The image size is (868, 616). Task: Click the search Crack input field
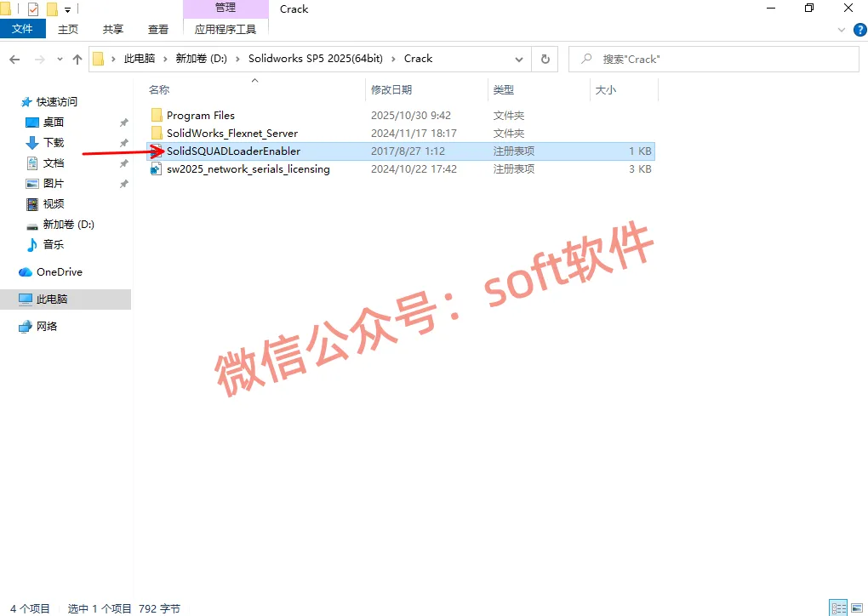pos(714,60)
